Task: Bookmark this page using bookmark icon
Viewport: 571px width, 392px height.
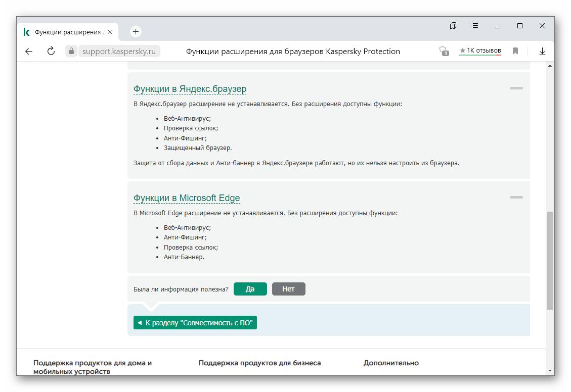Action: click(515, 51)
